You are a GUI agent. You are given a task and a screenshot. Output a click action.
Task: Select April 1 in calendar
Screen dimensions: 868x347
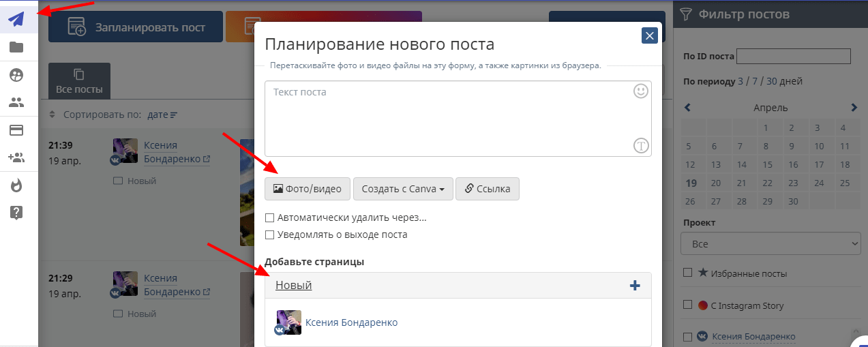pos(766,127)
